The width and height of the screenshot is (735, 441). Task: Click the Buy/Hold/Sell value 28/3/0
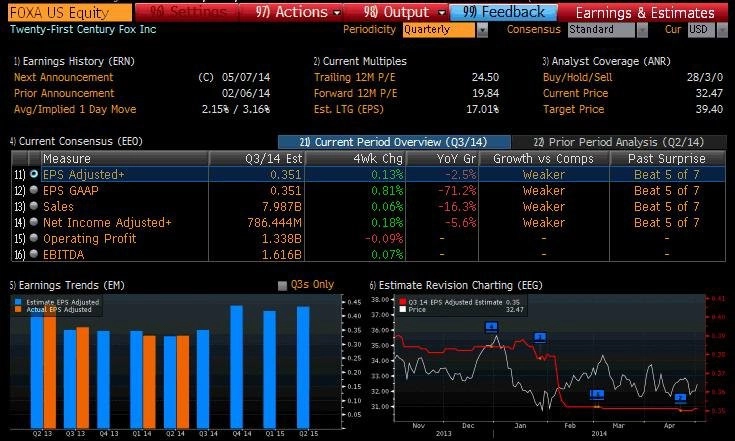(x=705, y=77)
